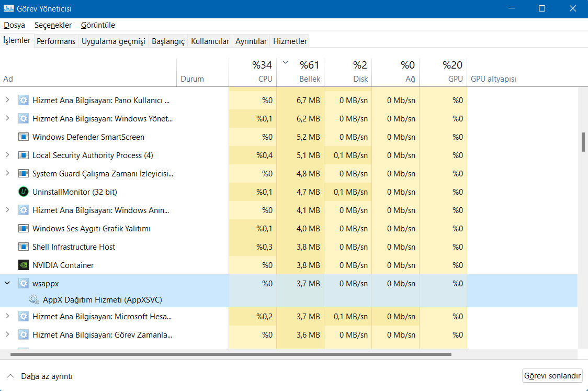Click the green UninstallMonitor icon
This screenshot has height=391, width=588.
23,192
